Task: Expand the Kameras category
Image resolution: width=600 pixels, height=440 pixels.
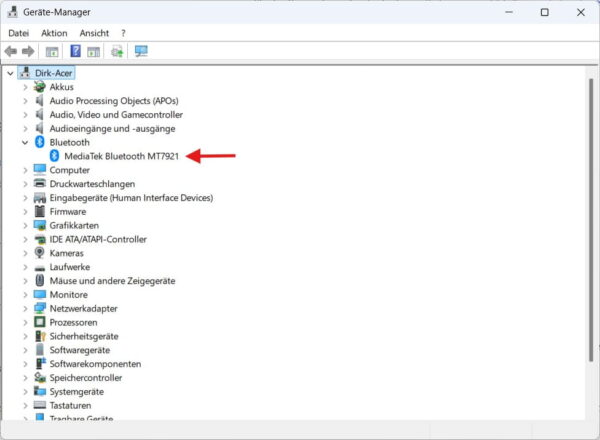Action: (x=25, y=253)
